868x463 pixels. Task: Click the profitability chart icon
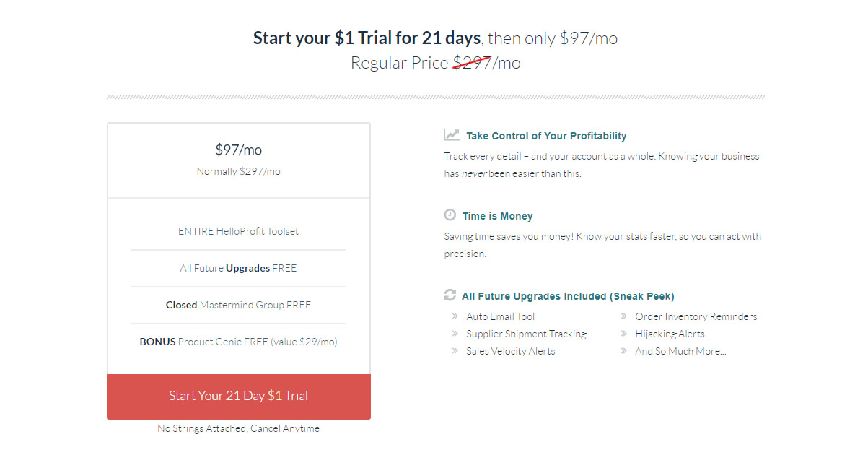(x=452, y=134)
